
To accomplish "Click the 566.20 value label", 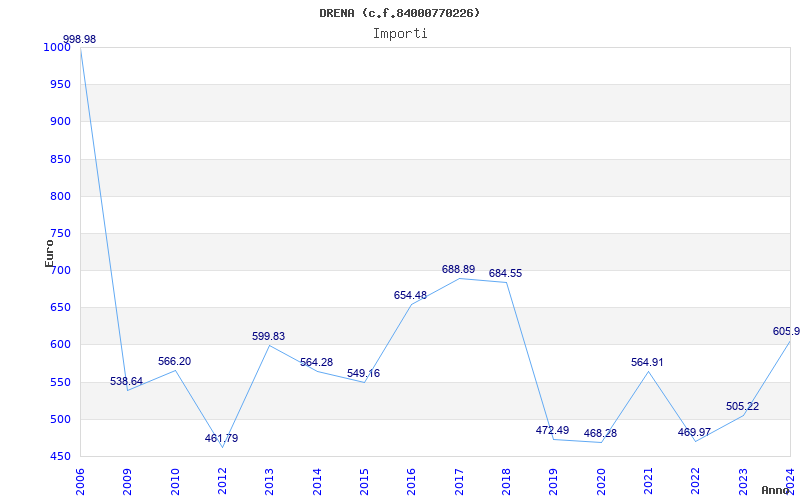I will (x=174, y=362).
